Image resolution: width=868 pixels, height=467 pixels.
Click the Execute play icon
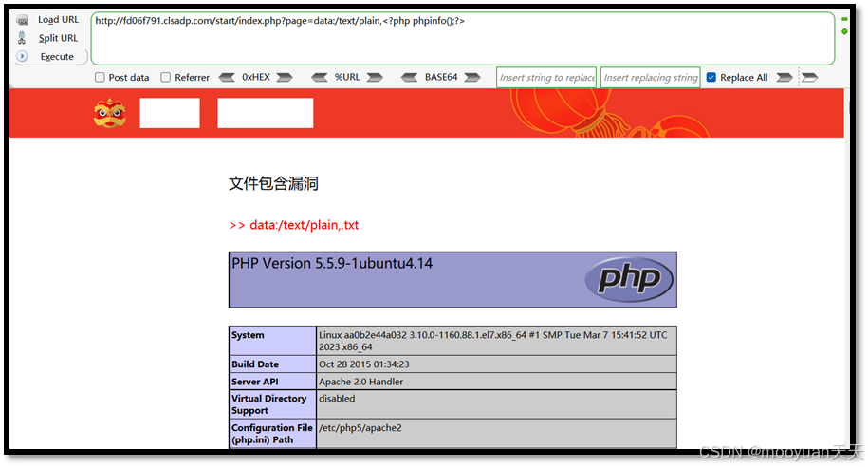(x=22, y=56)
